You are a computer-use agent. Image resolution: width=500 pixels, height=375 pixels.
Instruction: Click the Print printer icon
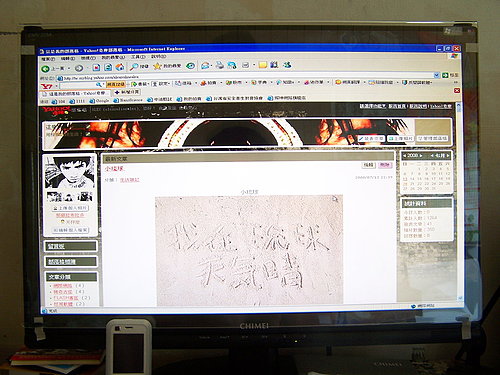[x=219, y=65]
